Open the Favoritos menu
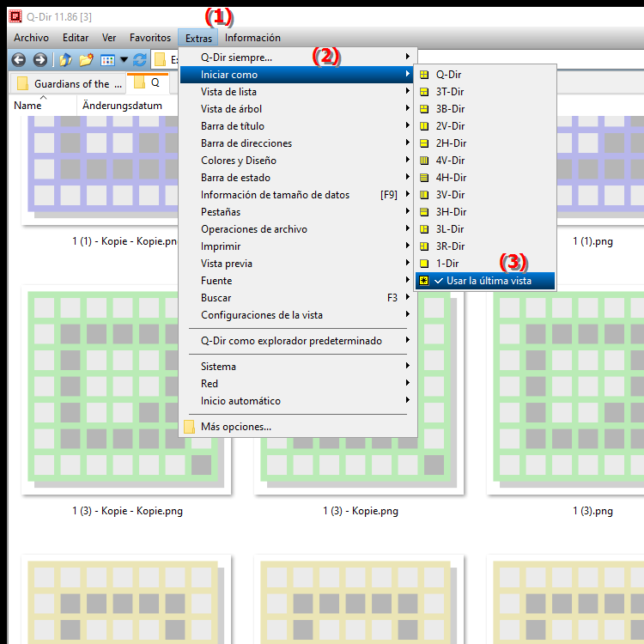 150,38
